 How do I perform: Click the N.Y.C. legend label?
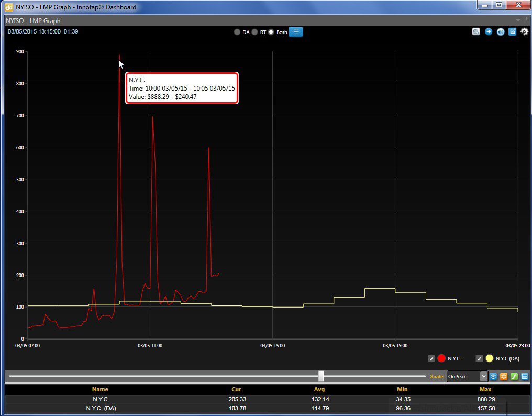click(x=455, y=358)
